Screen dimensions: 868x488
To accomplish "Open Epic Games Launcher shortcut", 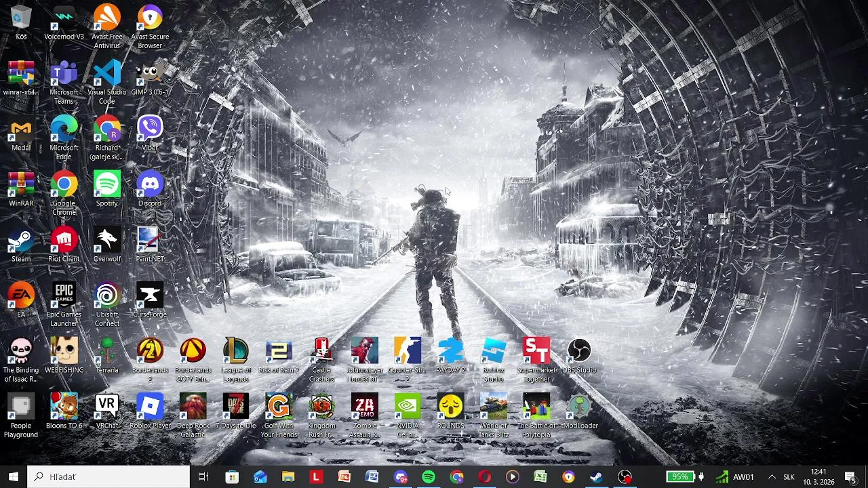I will click(x=64, y=304).
